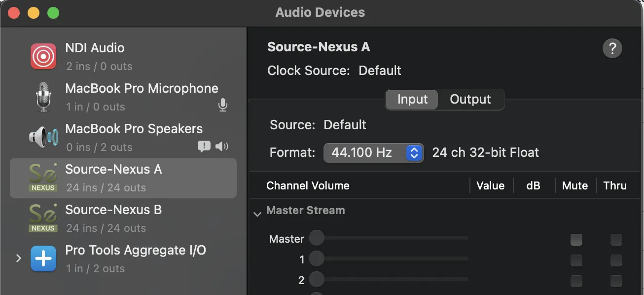Expand the Pro Tools Aggregate I/O device
The image size is (644, 295).
coord(19,258)
